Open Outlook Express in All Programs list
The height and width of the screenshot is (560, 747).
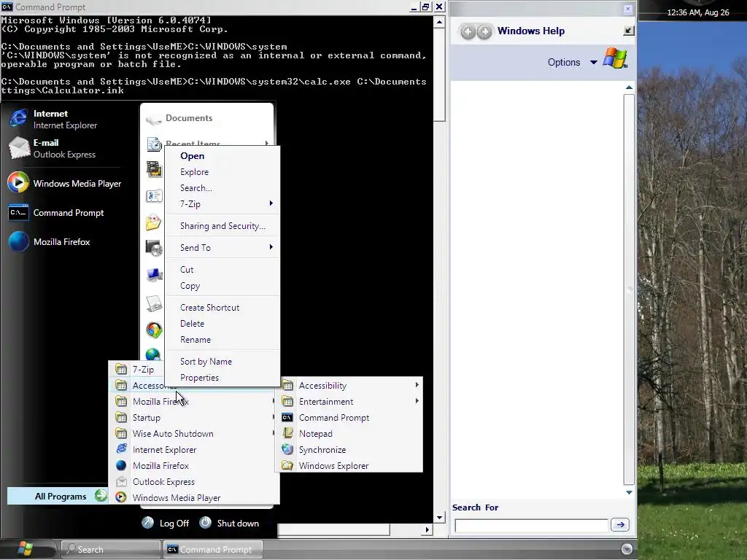click(194, 481)
